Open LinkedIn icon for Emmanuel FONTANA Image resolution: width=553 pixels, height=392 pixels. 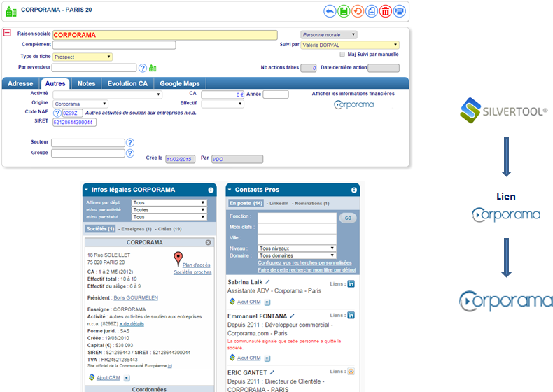[x=351, y=315]
